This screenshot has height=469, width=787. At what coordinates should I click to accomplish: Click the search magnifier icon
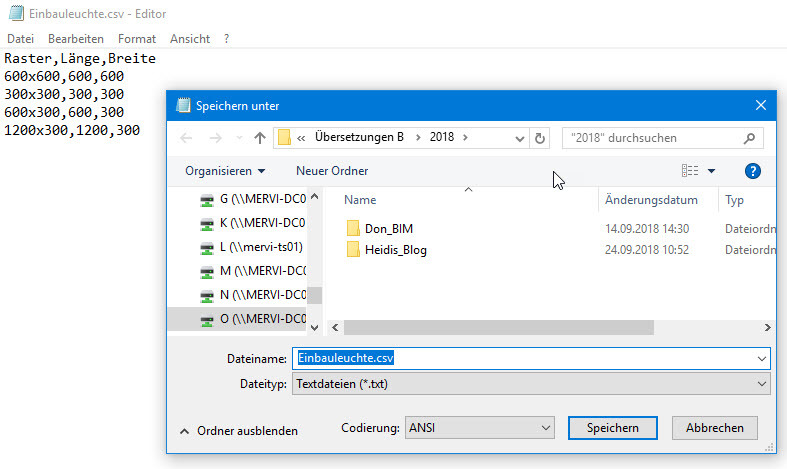749,139
